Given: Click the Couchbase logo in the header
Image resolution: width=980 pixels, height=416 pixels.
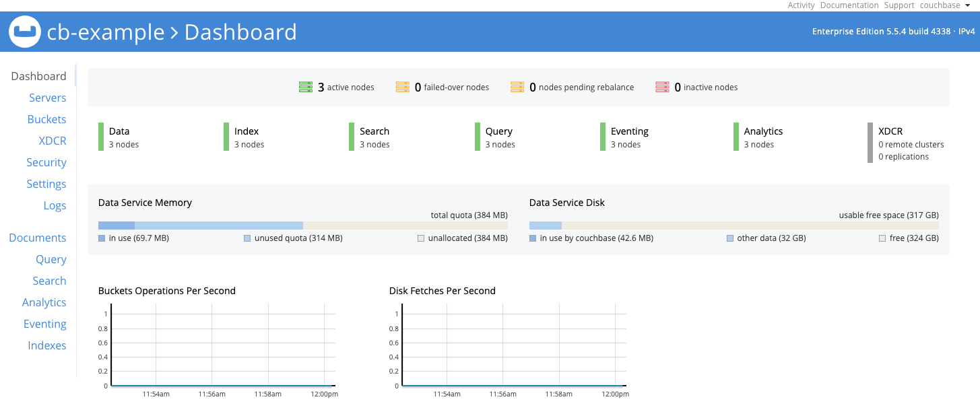Looking at the screenshot, I should pos(24,32).
